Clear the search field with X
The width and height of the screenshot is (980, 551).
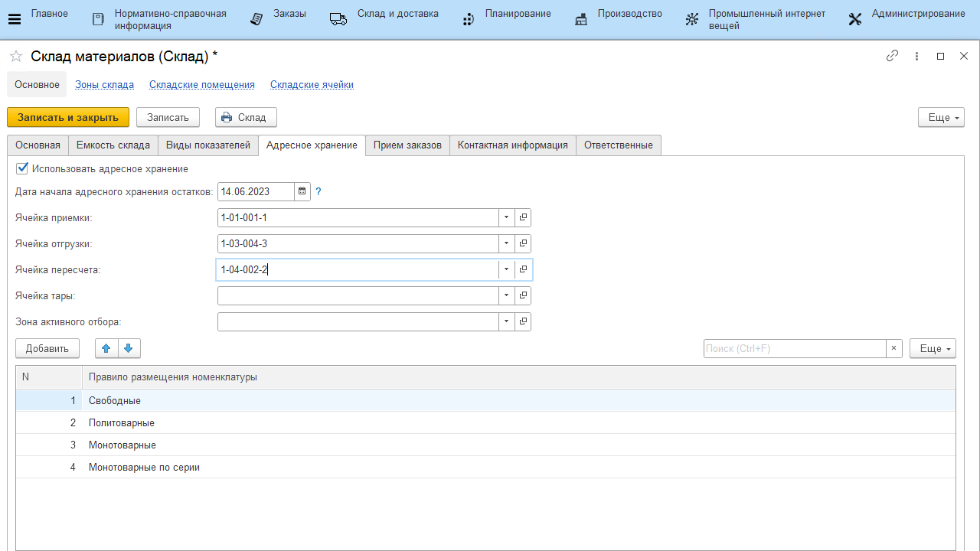point(893,348)
